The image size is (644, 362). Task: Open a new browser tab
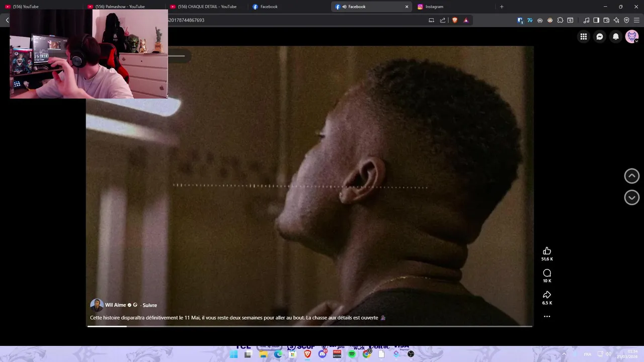[502, 7]
